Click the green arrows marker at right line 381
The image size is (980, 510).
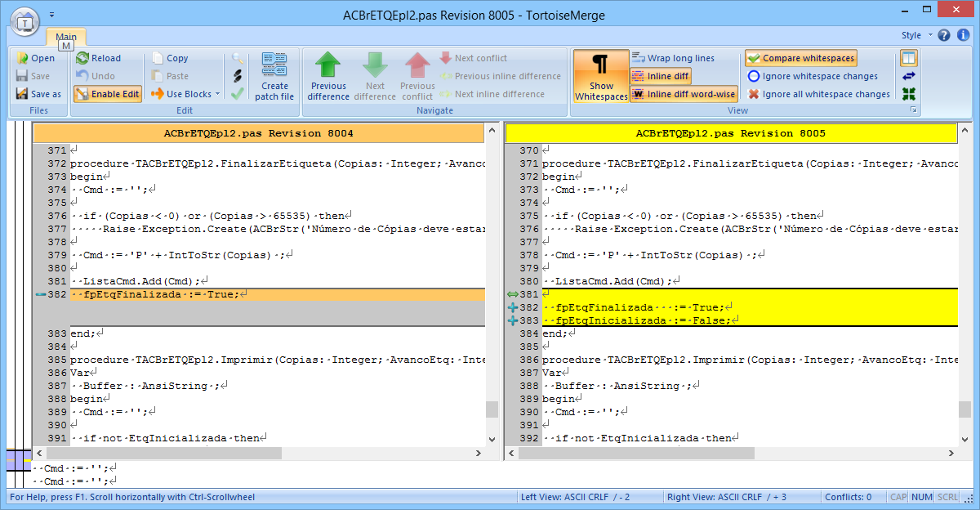tap(513, 294)
